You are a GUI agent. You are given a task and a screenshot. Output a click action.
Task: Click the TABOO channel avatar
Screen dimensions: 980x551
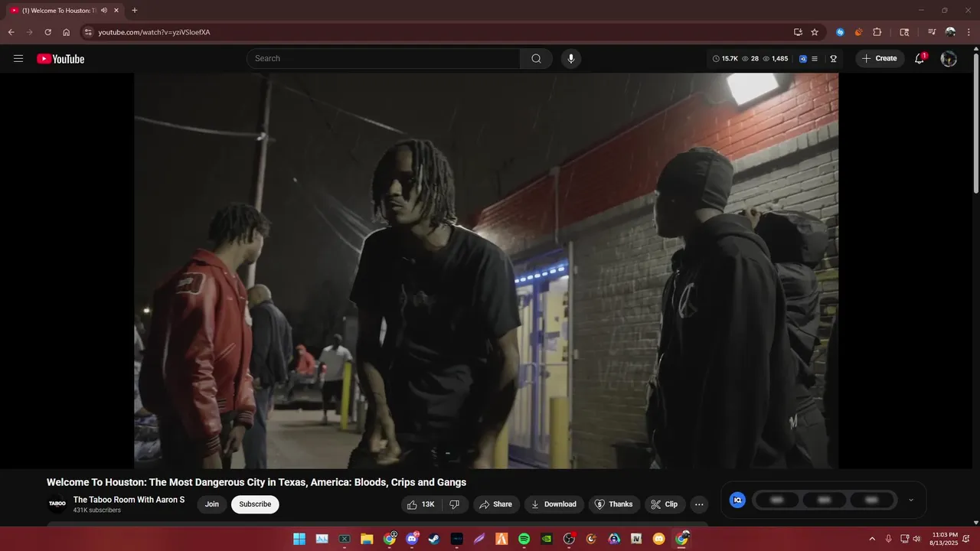(57, 504)
